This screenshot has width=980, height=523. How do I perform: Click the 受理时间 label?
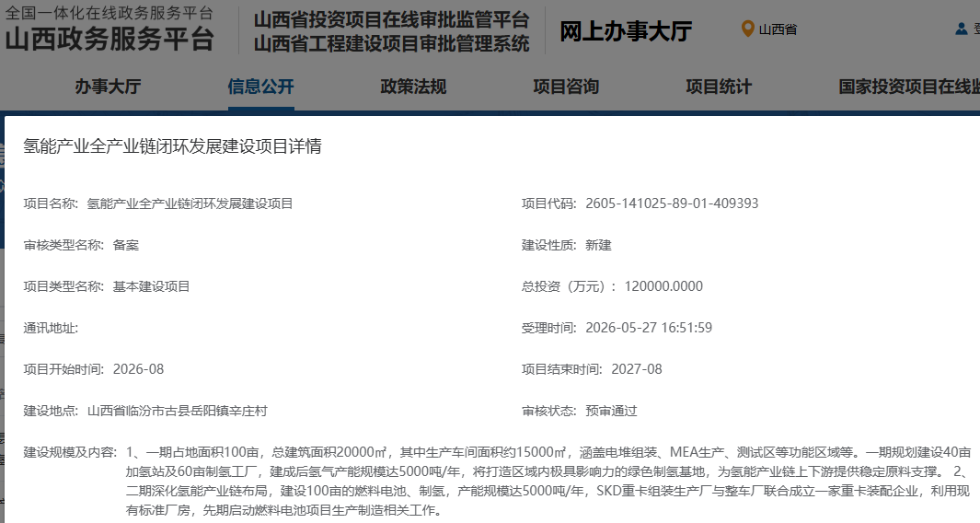548,328
